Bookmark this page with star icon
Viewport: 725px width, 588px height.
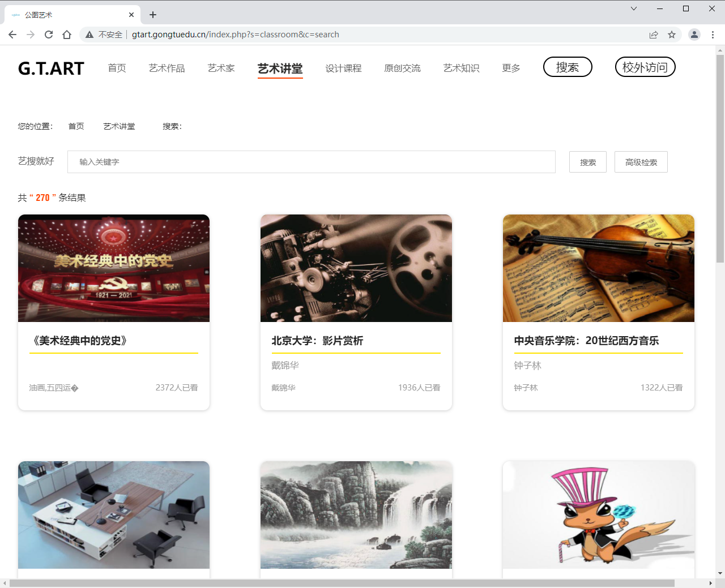point(672,35)
